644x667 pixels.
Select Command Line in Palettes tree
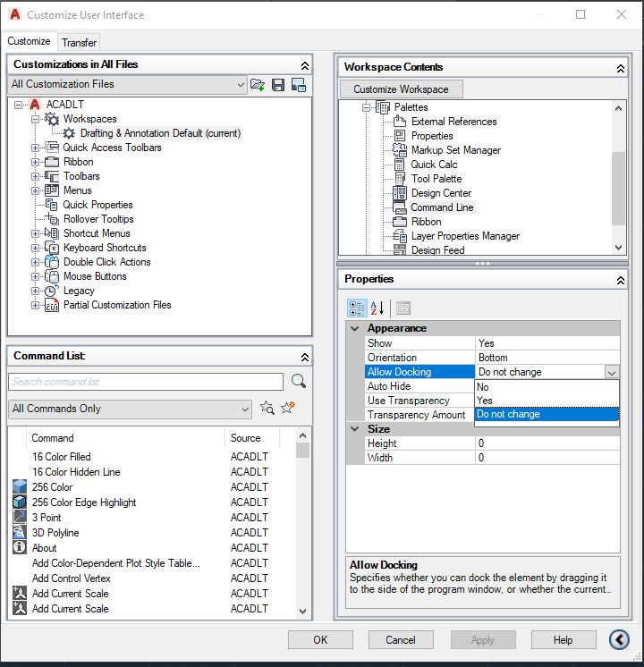(x=442, y=207)
